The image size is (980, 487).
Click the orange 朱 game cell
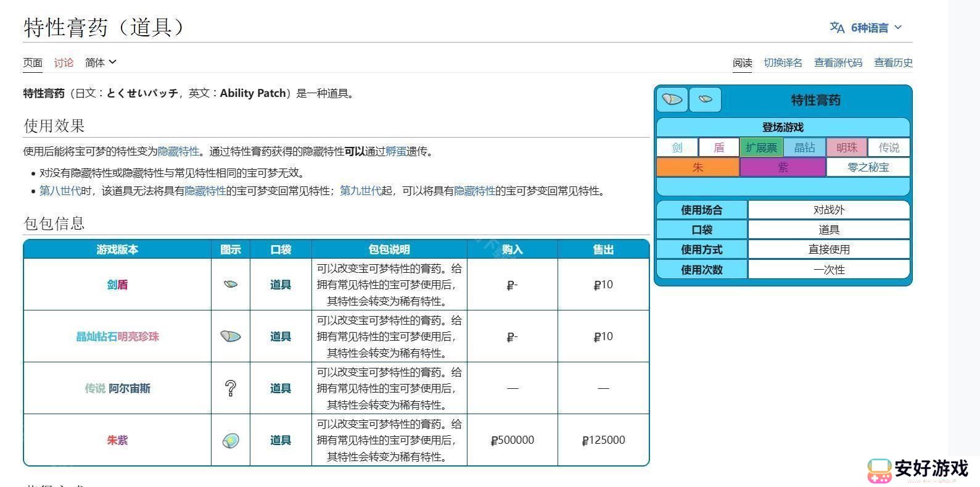click(x=698, y=167)
